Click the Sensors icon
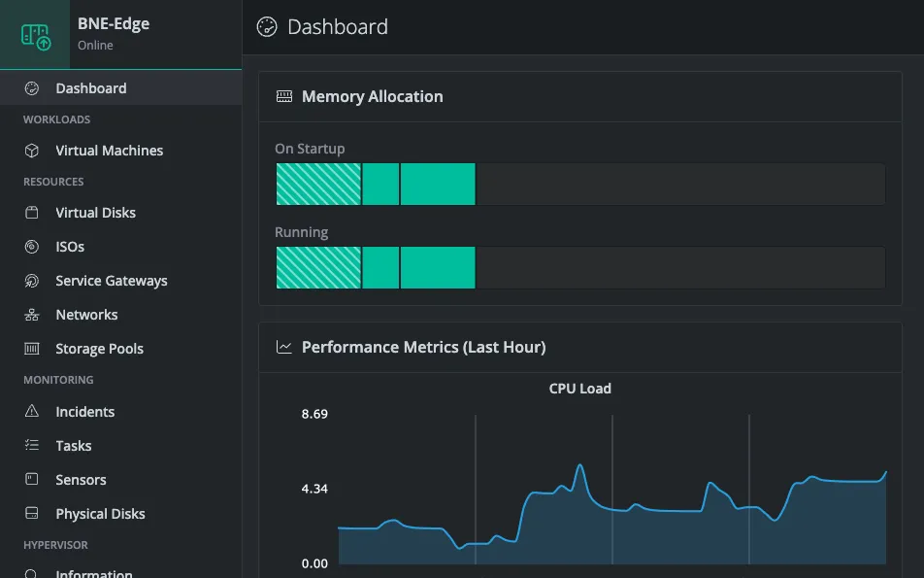This screenshot has height=578, width=924. pos(32,479)
